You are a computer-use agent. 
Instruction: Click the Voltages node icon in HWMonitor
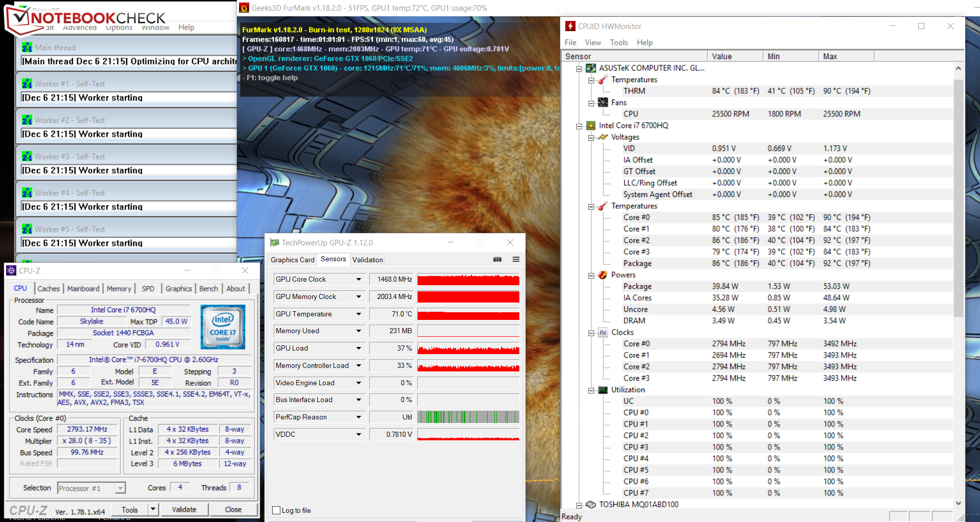click(603, 137)
